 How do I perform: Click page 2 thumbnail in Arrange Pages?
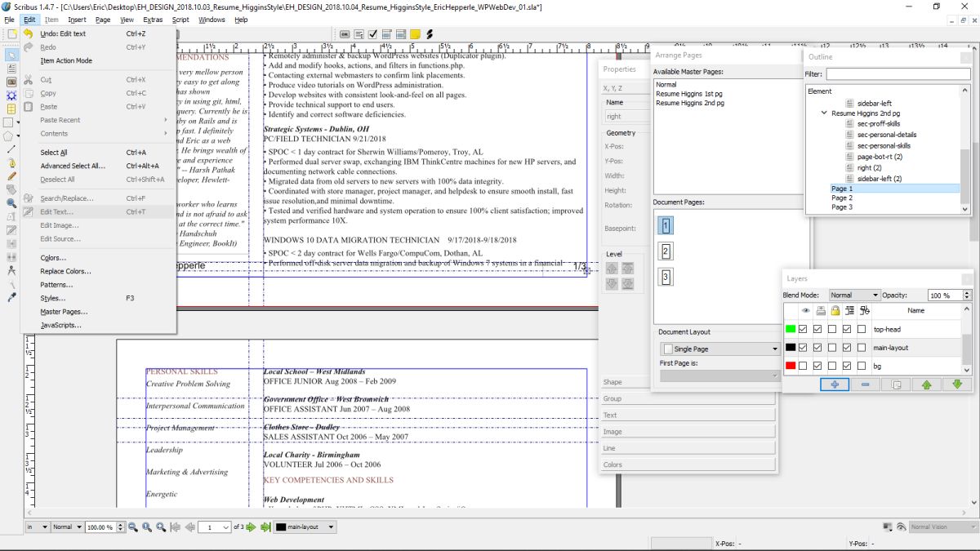[666, 251]
